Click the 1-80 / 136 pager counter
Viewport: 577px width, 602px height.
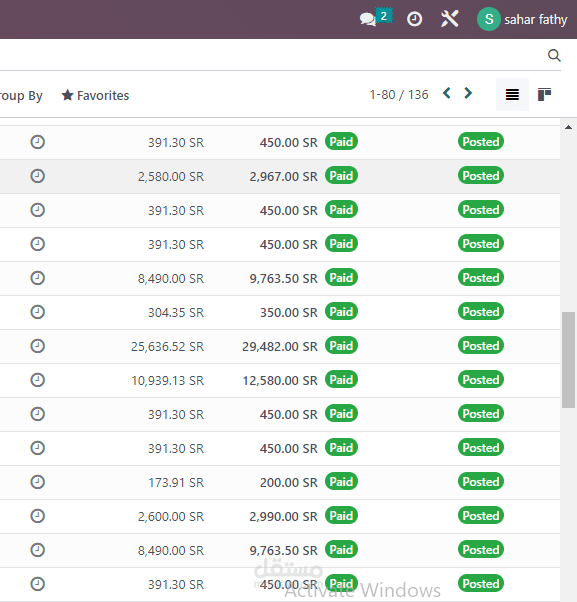(398, 94)
